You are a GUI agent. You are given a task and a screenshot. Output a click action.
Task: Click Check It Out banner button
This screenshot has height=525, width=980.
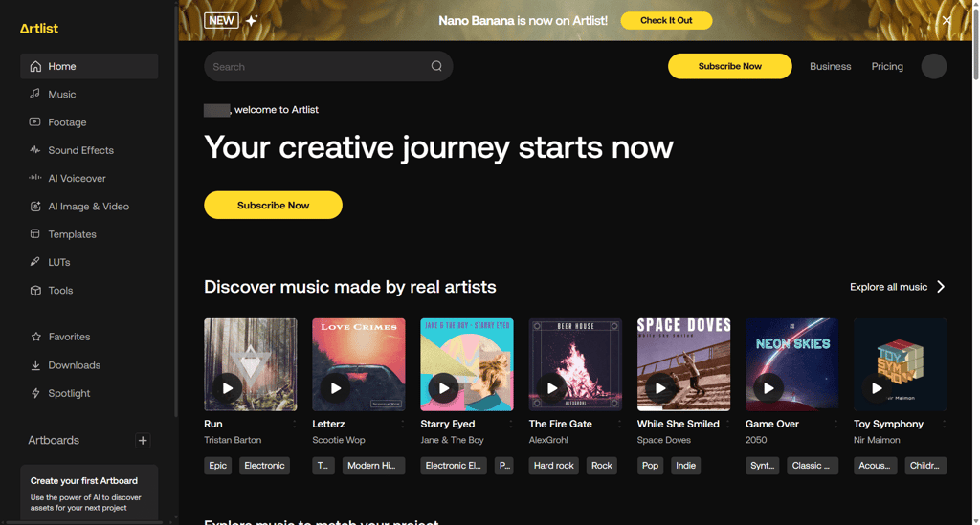666,21
